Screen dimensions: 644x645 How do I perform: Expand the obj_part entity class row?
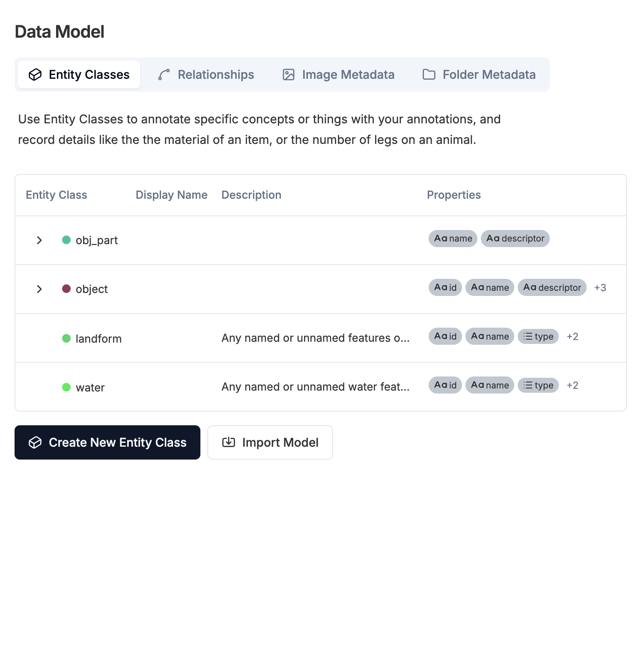pyautogui.click(x=39, y=240)
